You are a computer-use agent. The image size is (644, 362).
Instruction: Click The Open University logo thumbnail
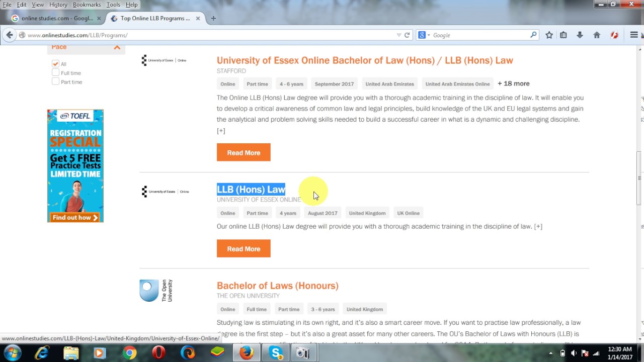[156, 291]
